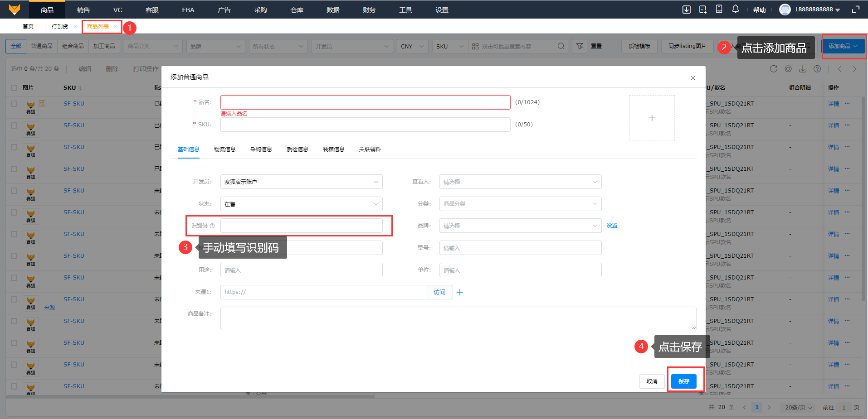Close the 待到货 tab
This screenshot has width=868, height=419.
75,27
